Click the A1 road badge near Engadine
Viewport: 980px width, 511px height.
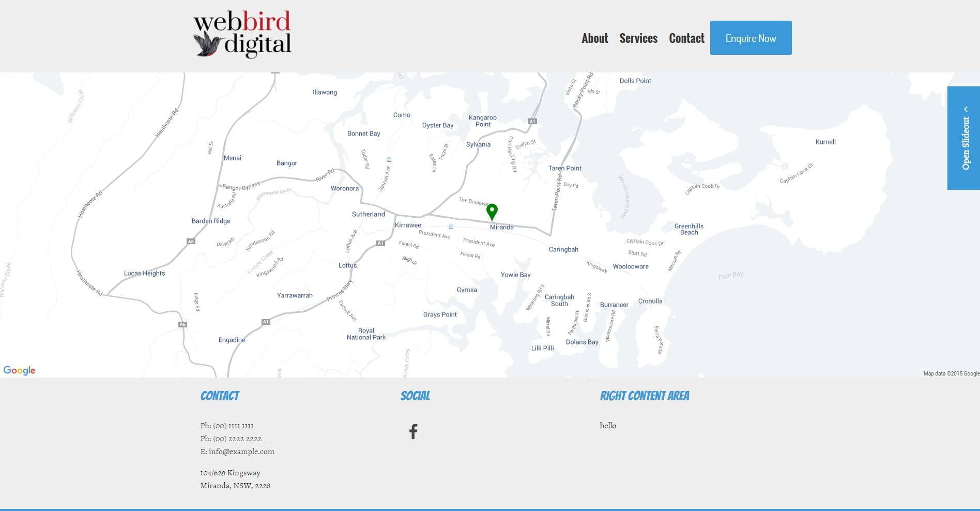point(266,322)
